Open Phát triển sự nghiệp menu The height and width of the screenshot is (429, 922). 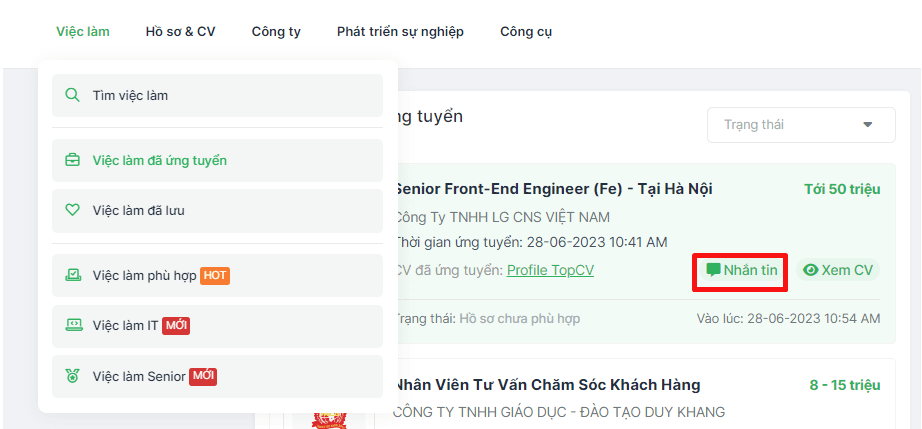400,32
